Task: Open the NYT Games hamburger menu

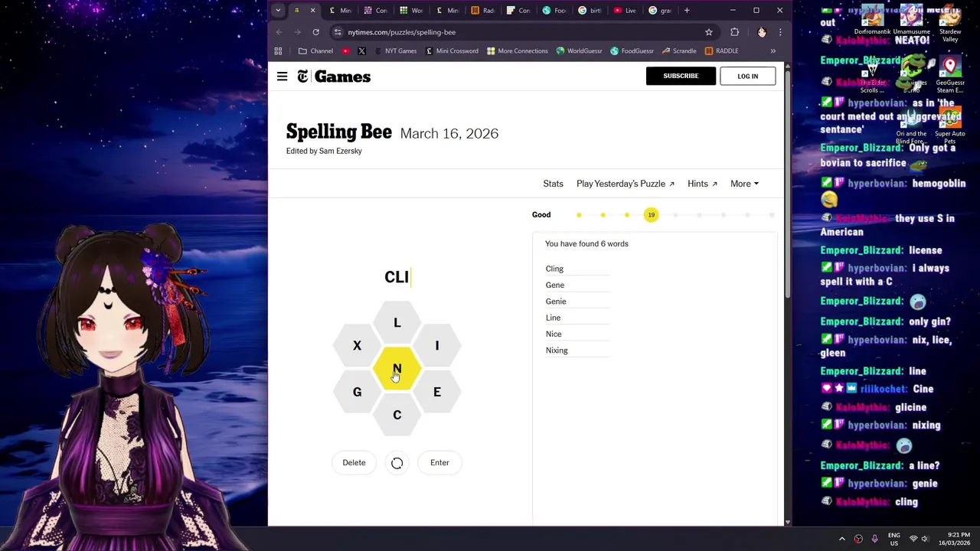Action: point(283,77)
